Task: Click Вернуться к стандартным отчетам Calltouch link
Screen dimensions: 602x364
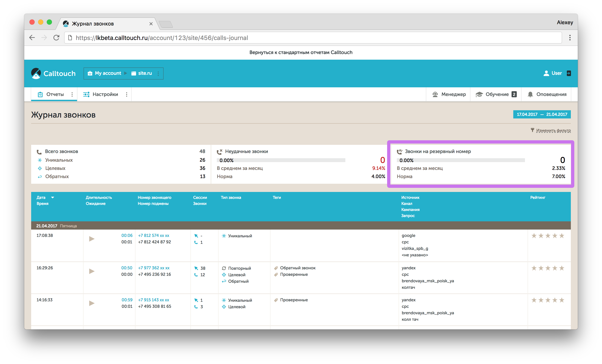Action: (x=301, y=52)
